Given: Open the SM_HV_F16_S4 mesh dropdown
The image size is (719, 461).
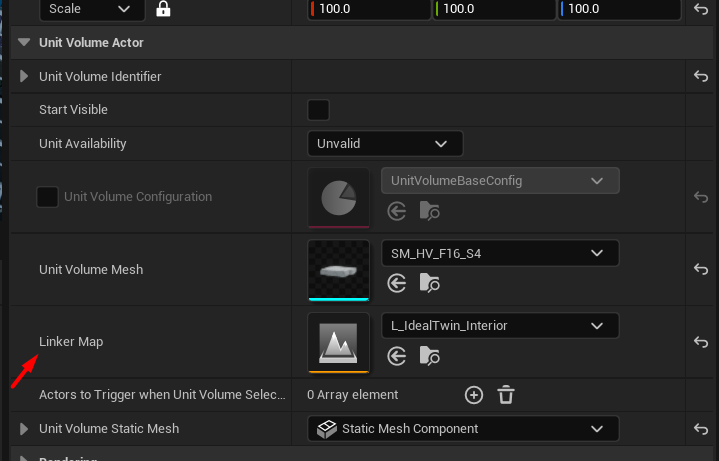Looking at the screenshot, I should [x=500, y=253].
